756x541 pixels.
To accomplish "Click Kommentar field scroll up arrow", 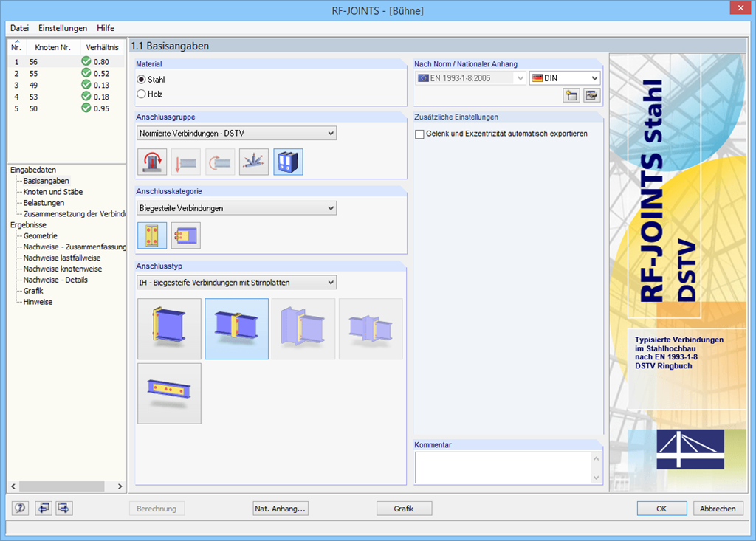I will (x=597, y=458).
